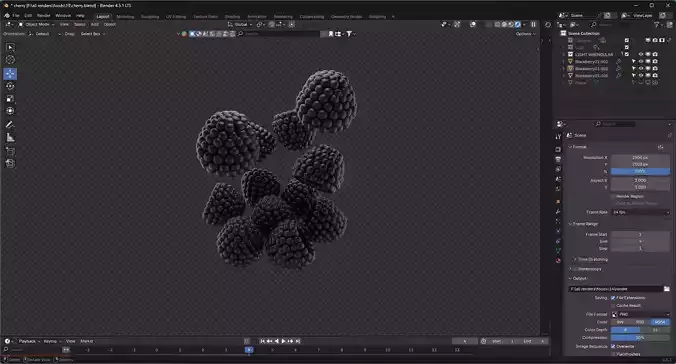Viewport: 676px width, 364px height.
Task: Activate the Move tool in viewport toolbar
Action: [10, 74]
